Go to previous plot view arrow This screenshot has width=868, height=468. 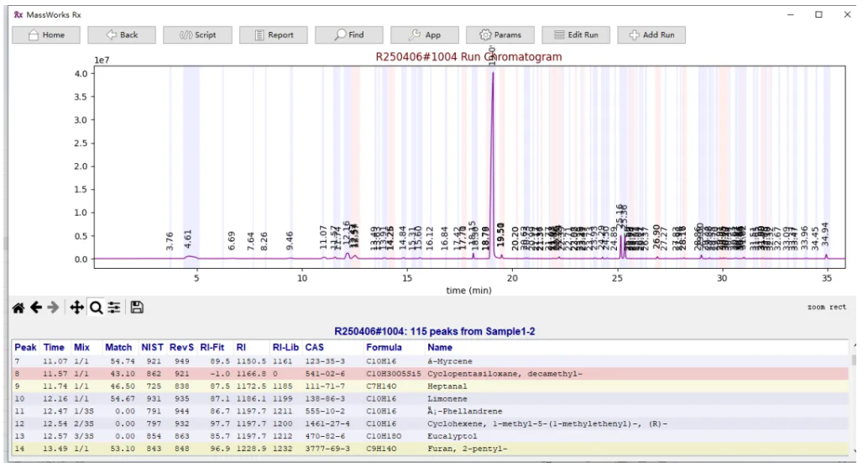36,308
